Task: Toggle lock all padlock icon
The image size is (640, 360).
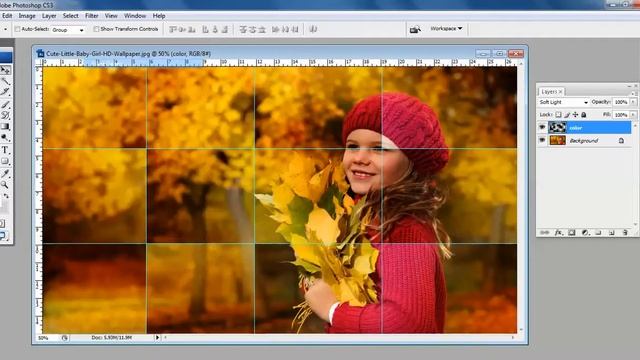Action: [584, 115]
